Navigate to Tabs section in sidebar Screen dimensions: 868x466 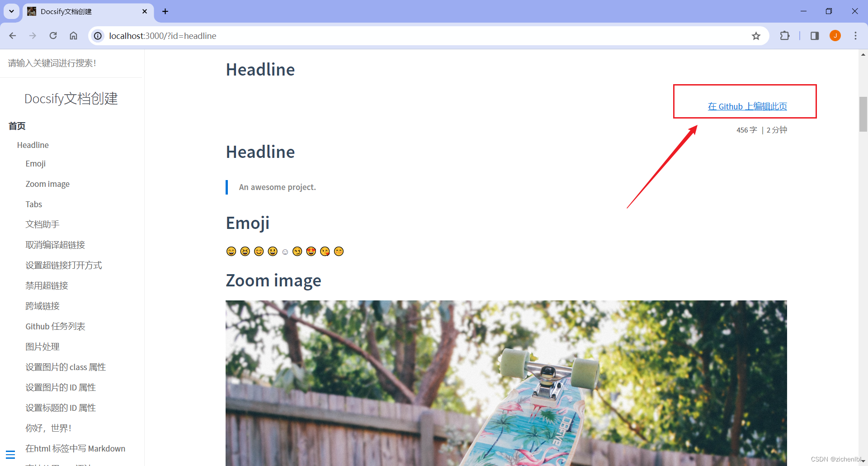pos(34,204)
